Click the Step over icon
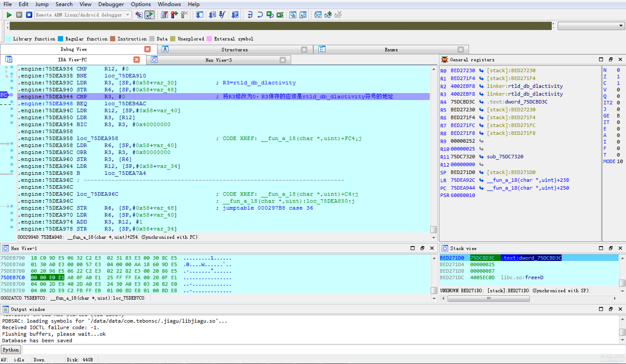 [260, 15]
